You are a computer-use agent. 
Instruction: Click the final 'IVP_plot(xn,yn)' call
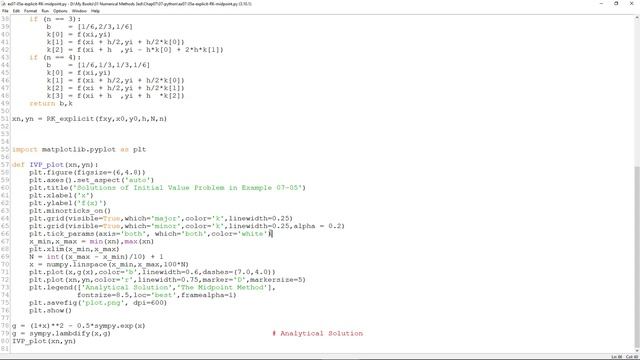(44, 341)
